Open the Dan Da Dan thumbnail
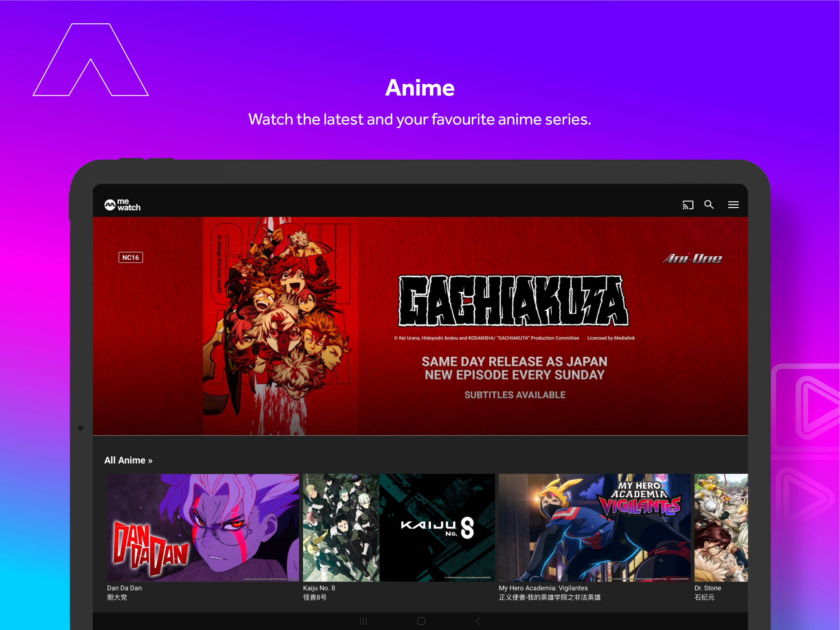The height and width of the screenshot is (630, 840). click(203, 527)
